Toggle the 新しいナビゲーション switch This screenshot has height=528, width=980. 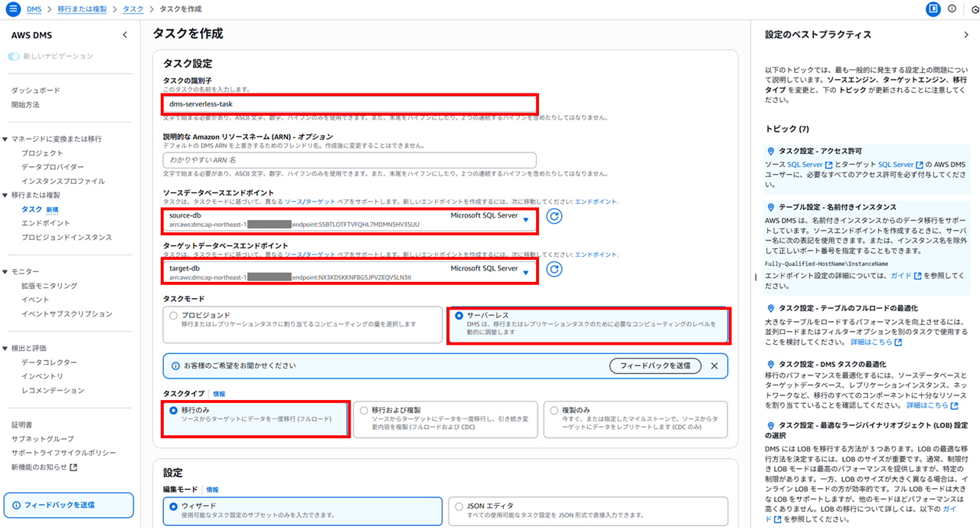tap(14, 57)
